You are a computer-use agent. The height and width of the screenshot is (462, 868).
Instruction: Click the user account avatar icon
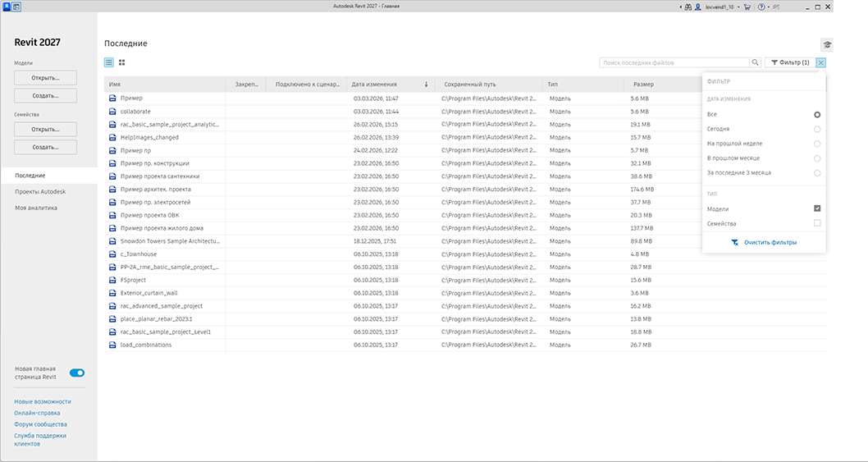tap(697, 7)
